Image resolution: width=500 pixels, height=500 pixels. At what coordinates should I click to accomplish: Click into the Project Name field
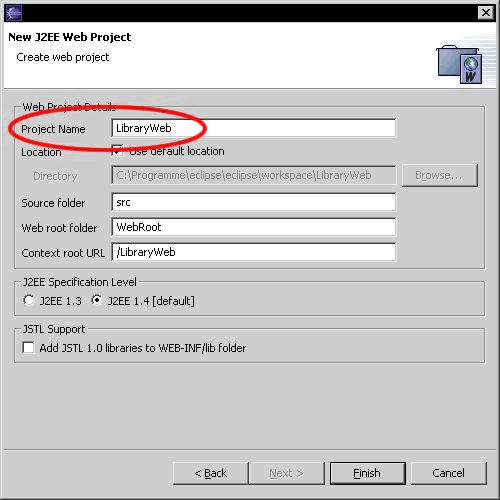(254, 128)
